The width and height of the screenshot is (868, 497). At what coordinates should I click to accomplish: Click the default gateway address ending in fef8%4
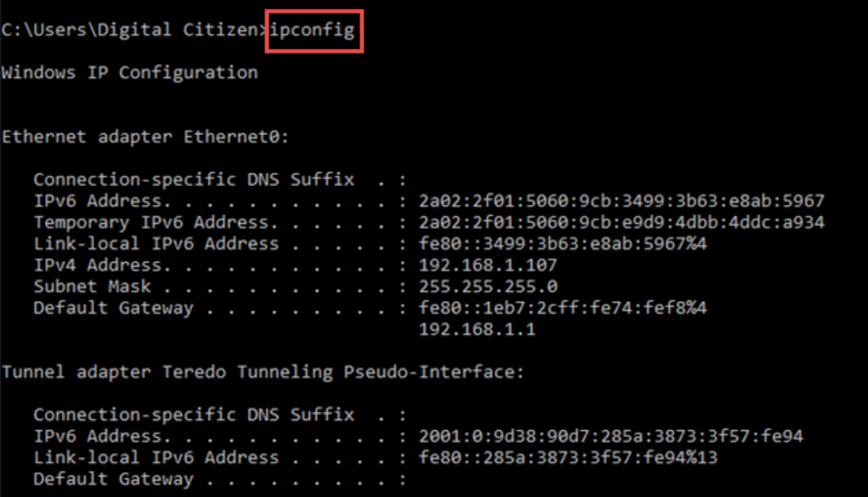pos(563,308)
